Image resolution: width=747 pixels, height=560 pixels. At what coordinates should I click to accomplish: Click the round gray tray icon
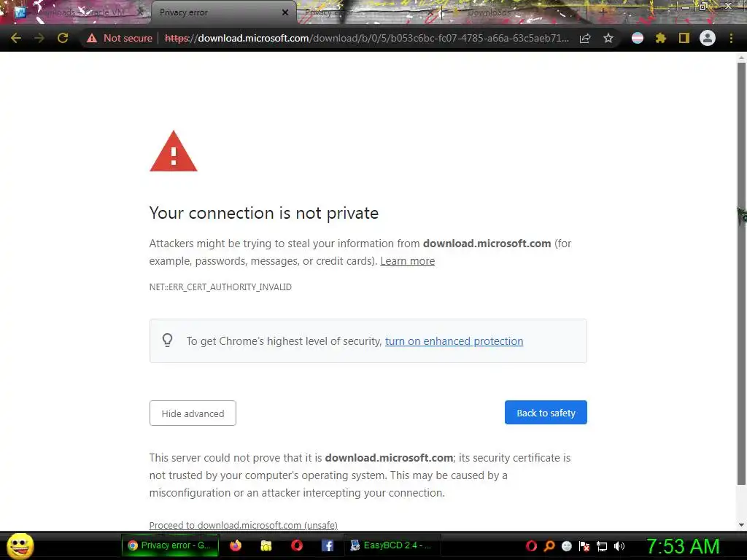click(566, 546)
